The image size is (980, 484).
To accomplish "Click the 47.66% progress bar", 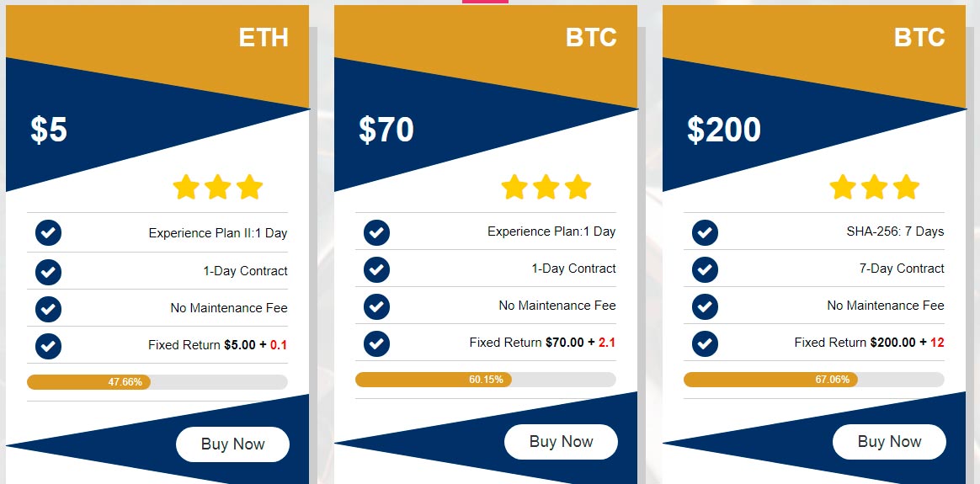I will [157, 382].
